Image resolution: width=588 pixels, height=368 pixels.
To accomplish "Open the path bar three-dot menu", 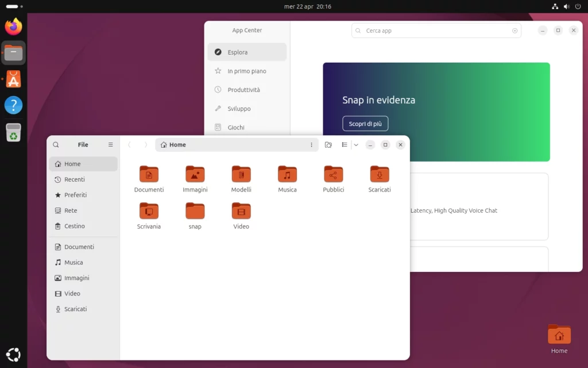I will (312, 145).
